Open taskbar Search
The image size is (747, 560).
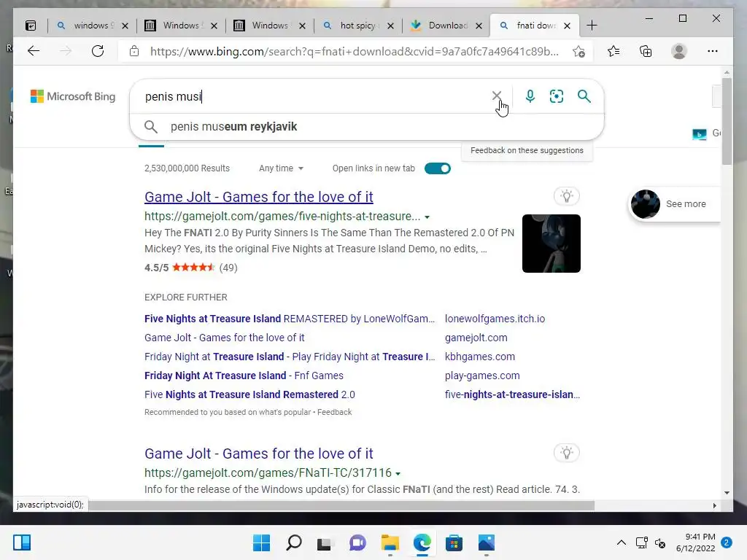click(x=293, y=542)
